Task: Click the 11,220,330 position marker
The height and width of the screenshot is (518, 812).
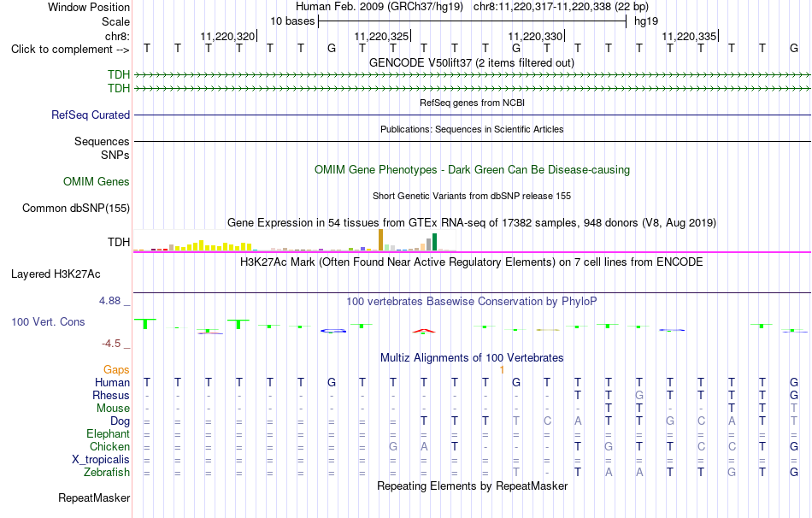Action: [535, 36]
